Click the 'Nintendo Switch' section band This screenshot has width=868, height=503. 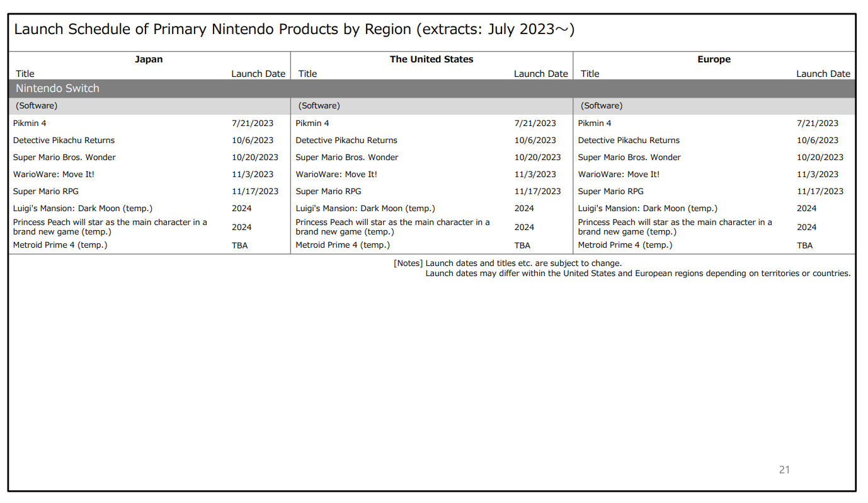coord(432,88)
